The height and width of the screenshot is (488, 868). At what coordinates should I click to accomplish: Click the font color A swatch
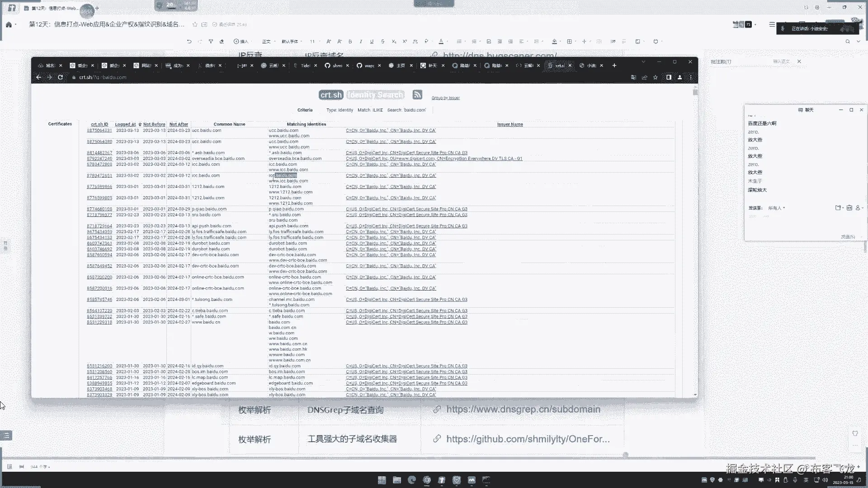pos(441,42)
